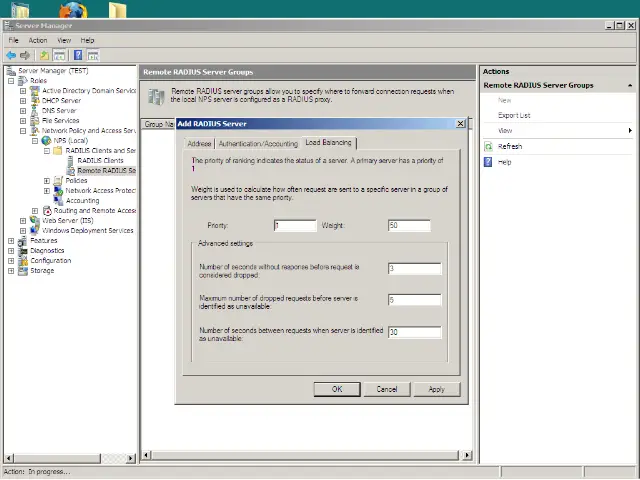Open the View submenu in Actions pane
Viewport: 640px width, 480px height.
[558, 131]
